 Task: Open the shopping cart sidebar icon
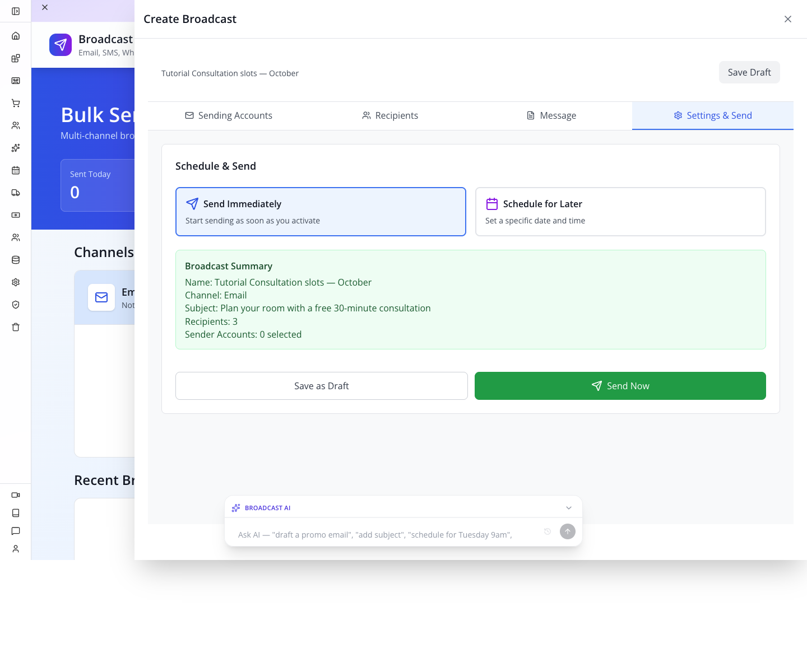coord(16,103)
